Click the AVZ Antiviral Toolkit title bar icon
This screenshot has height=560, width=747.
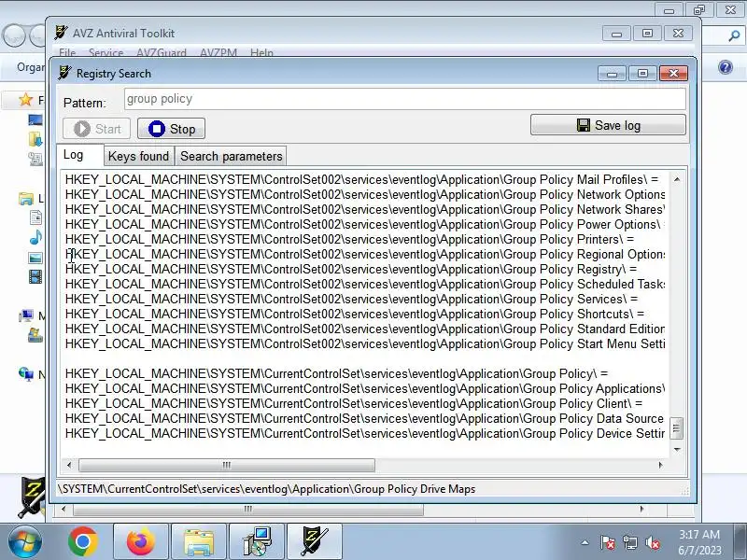[61, 33]
